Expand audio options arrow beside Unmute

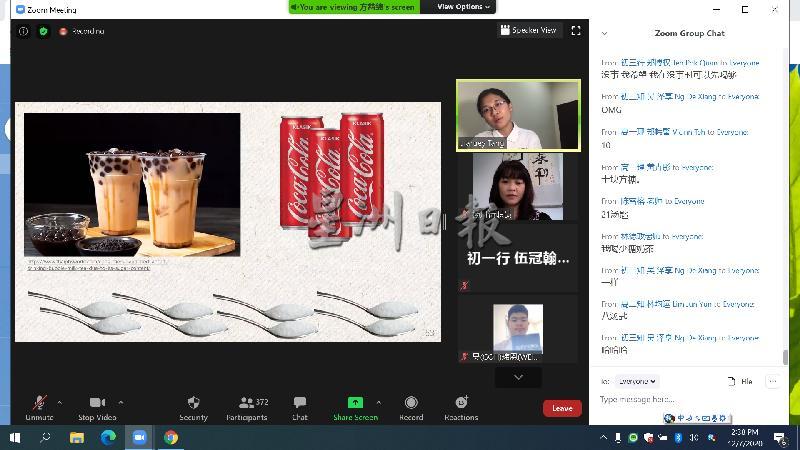tap(60, 403)
